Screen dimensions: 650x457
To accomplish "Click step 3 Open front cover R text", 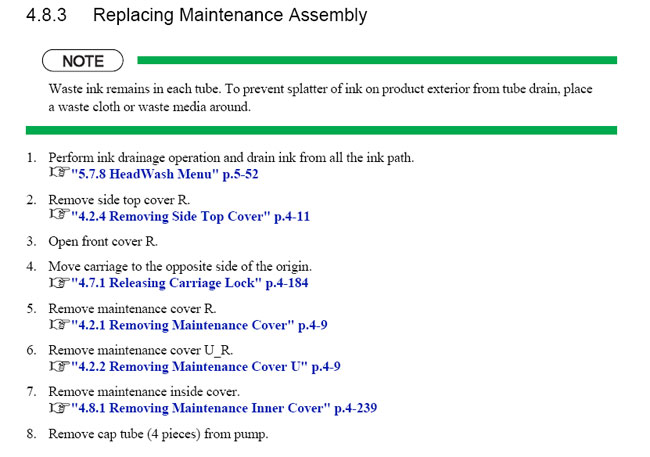I will coord(103,242).
